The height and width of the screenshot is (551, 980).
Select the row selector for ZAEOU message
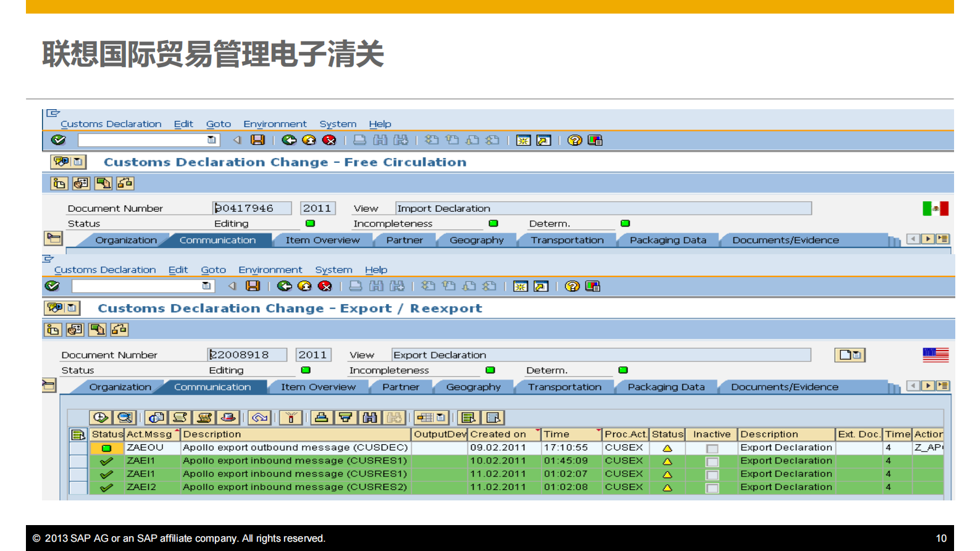(x=78, y=448)
